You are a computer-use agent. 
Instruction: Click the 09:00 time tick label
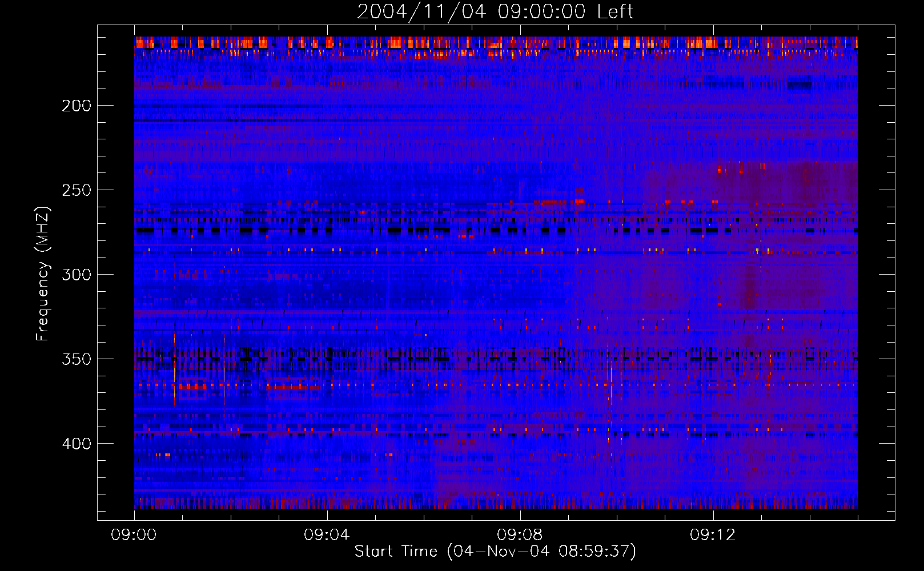tap(134, 535)
